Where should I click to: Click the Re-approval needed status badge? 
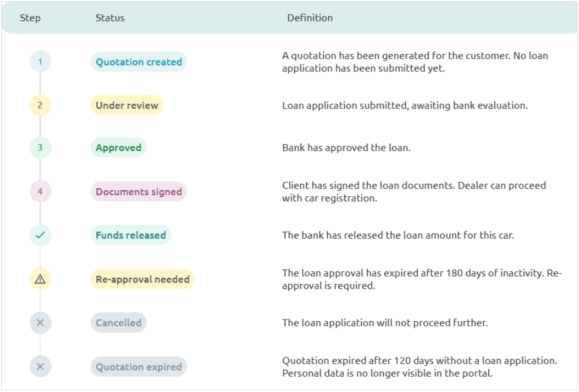[142, 279]
